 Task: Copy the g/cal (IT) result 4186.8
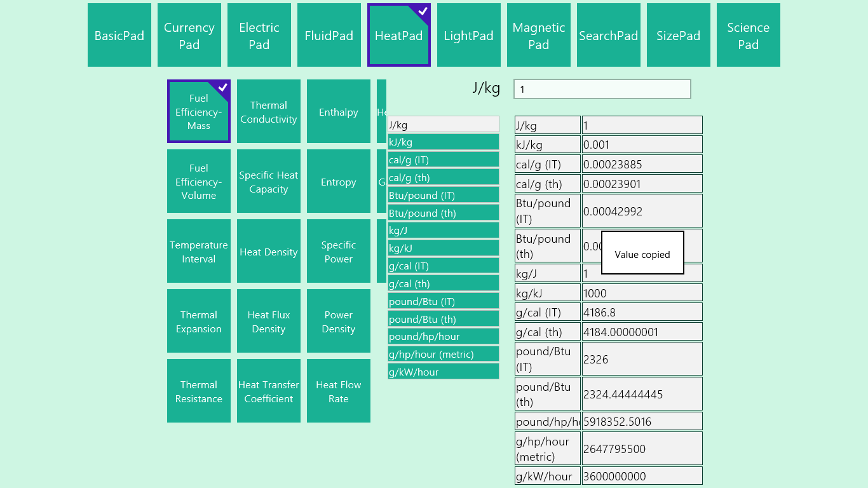point(642,312)
